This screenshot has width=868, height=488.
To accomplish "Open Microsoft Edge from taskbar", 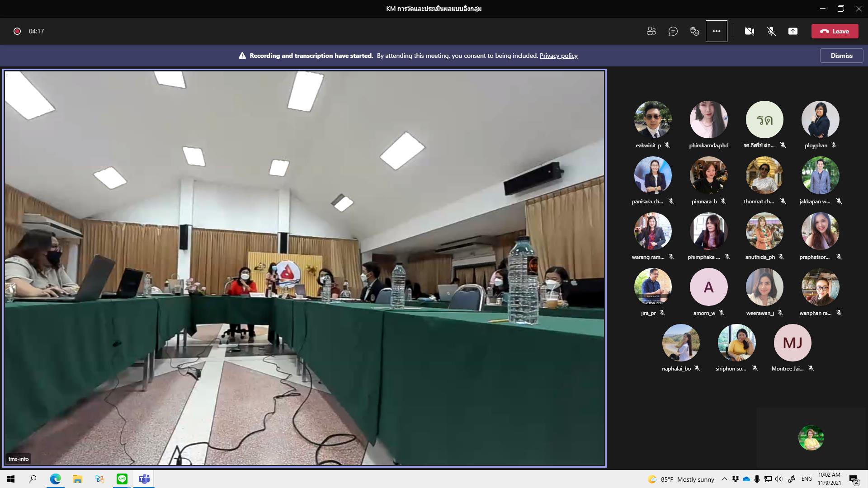I will [x=55, y=479].
